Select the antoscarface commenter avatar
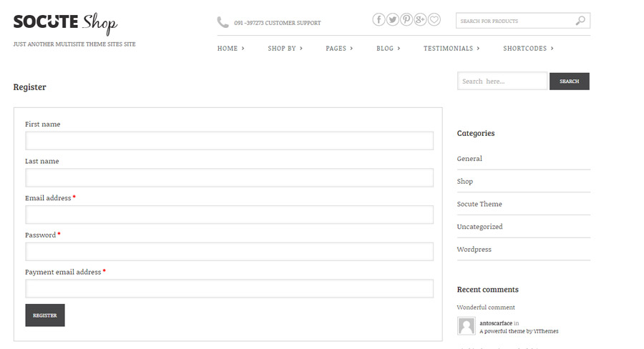Image resolution: width=644 pixels, height=349 pixels. 467,326
